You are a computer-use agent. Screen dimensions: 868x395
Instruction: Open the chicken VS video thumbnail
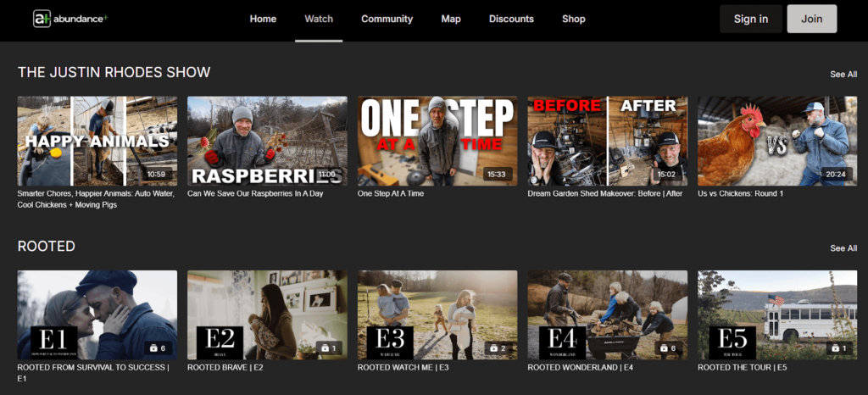click(x=777, y=141)
